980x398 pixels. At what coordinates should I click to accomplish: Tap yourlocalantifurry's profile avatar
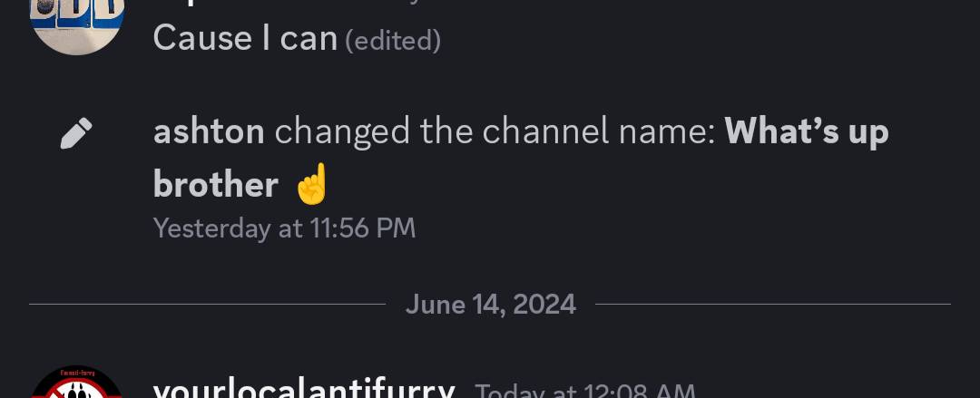77,384
